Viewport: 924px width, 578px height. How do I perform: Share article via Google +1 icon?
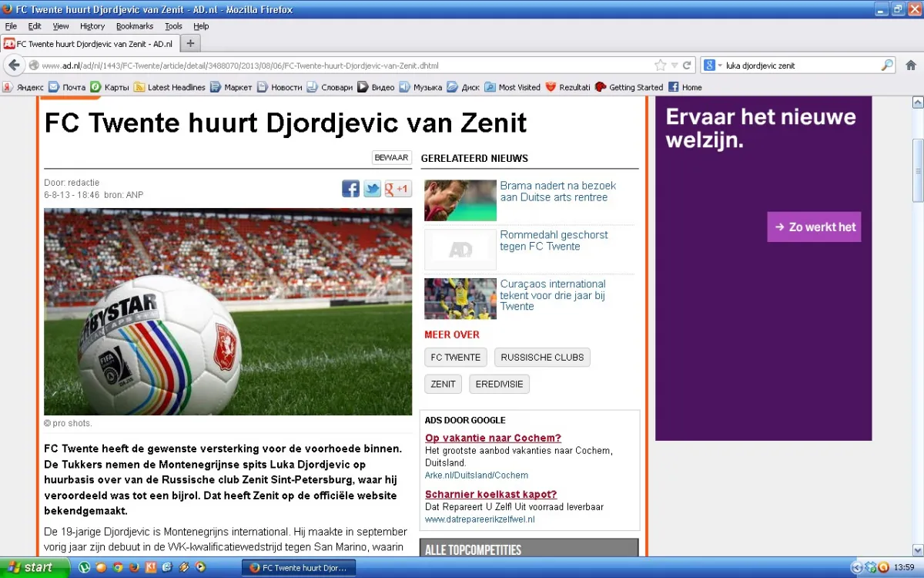(x=398, y=189)
